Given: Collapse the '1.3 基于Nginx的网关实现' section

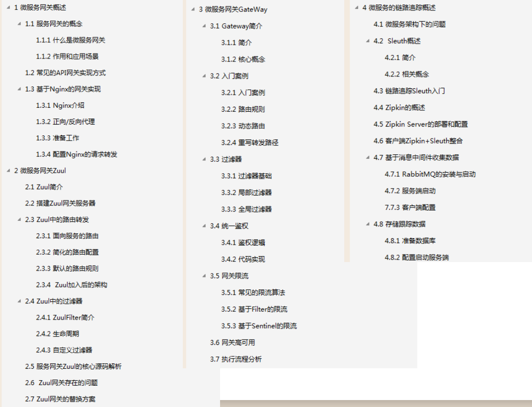Looking at the screenshot, I should tap(19, 89).
